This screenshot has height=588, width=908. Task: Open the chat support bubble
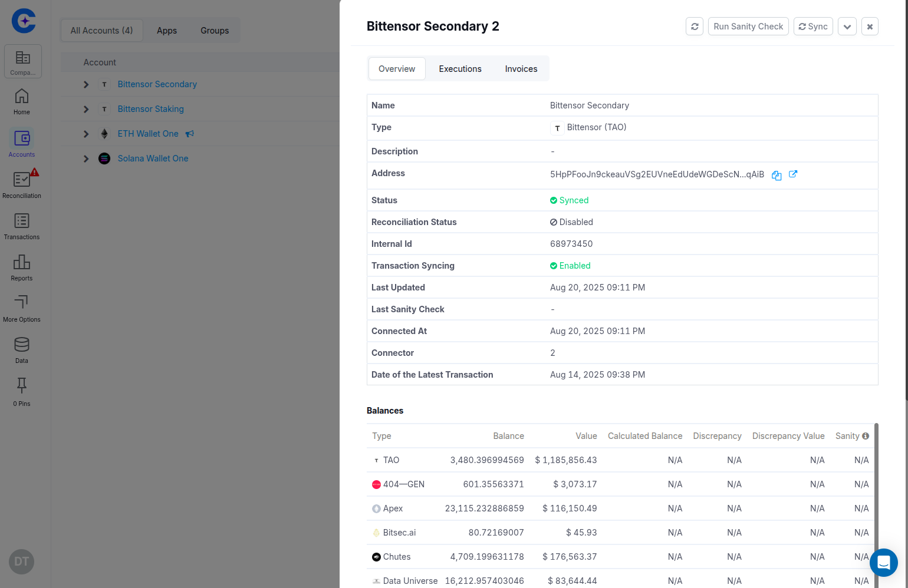pos(884,563)
